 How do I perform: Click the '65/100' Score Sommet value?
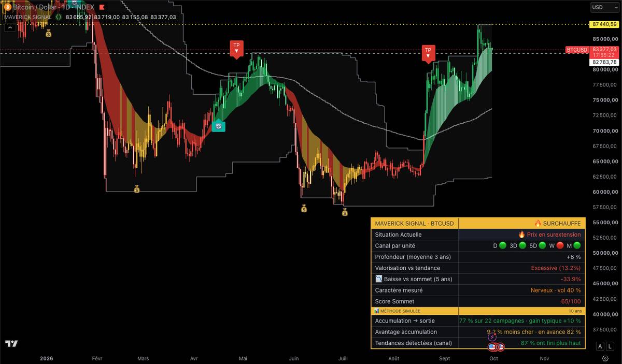click(x=571, y=301)
